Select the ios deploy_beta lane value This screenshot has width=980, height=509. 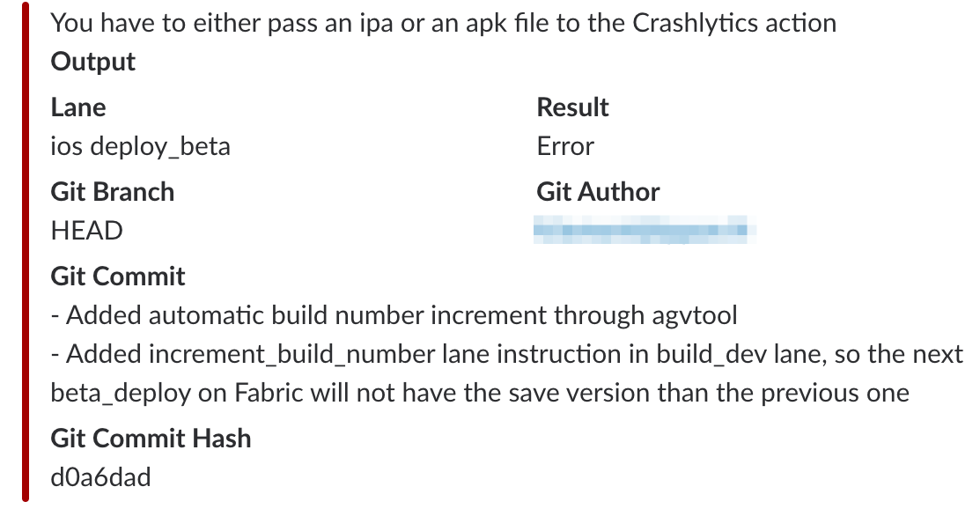(x=141, y=146)
